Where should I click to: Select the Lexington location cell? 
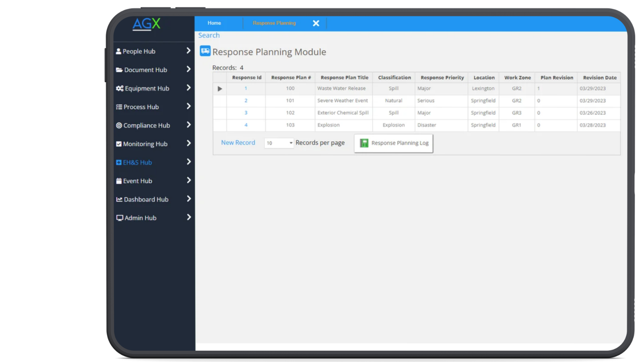483,88
